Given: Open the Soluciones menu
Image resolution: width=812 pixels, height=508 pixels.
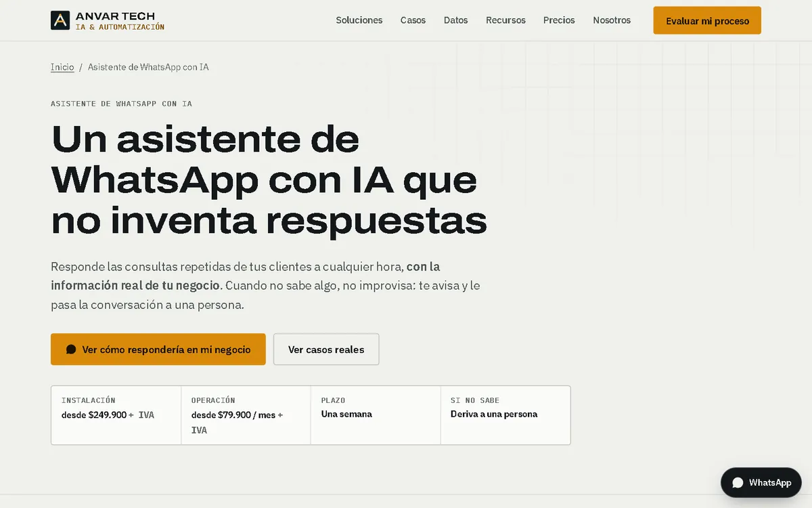Looking at the screenshot, I should pos(359,20).
